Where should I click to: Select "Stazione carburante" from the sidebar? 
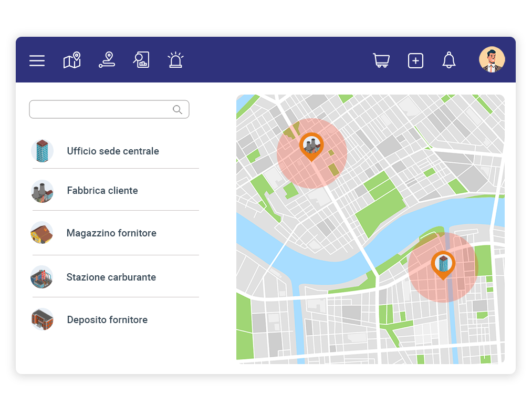click(111, 277)
